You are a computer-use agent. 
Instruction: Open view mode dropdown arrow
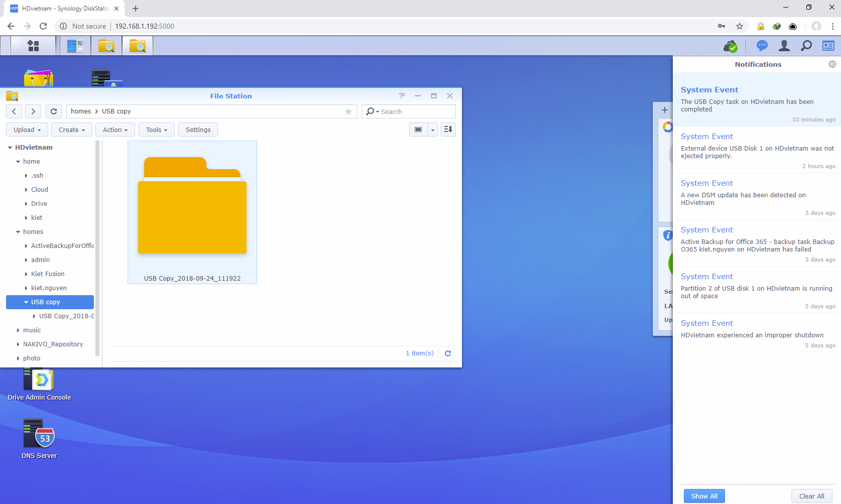[433, 130]
